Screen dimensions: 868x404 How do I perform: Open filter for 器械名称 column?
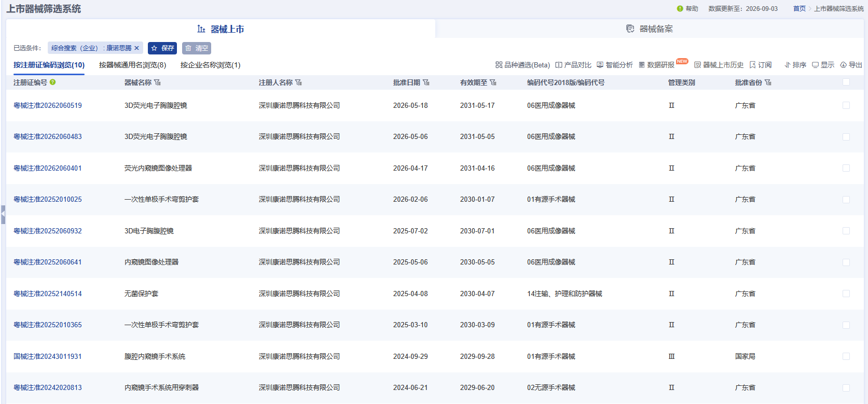(158, 82)
